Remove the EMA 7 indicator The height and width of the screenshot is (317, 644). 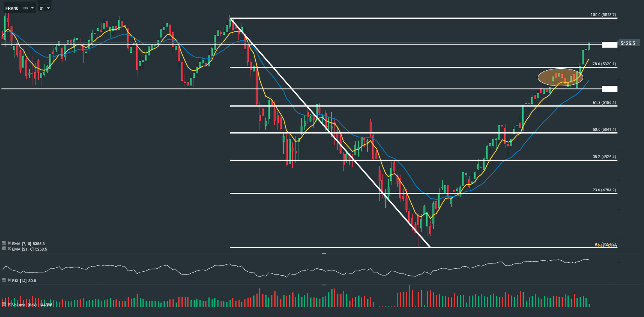9,243
